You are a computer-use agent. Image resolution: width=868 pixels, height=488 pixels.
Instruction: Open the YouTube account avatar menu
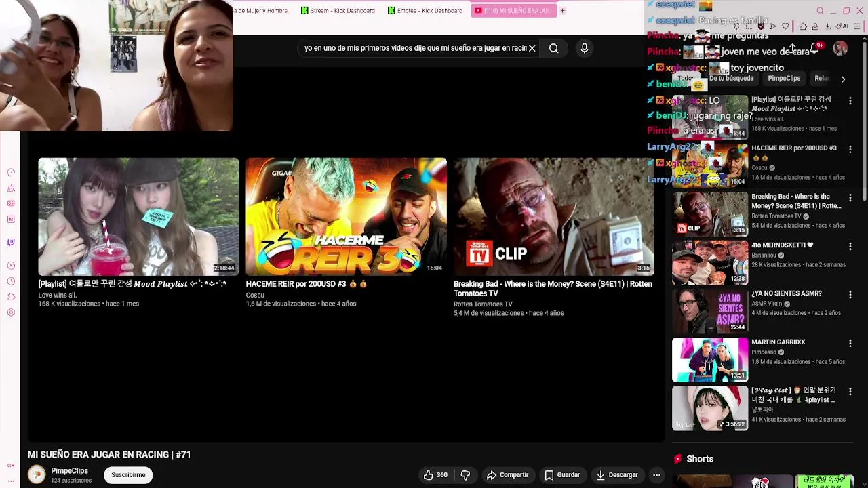840,49
